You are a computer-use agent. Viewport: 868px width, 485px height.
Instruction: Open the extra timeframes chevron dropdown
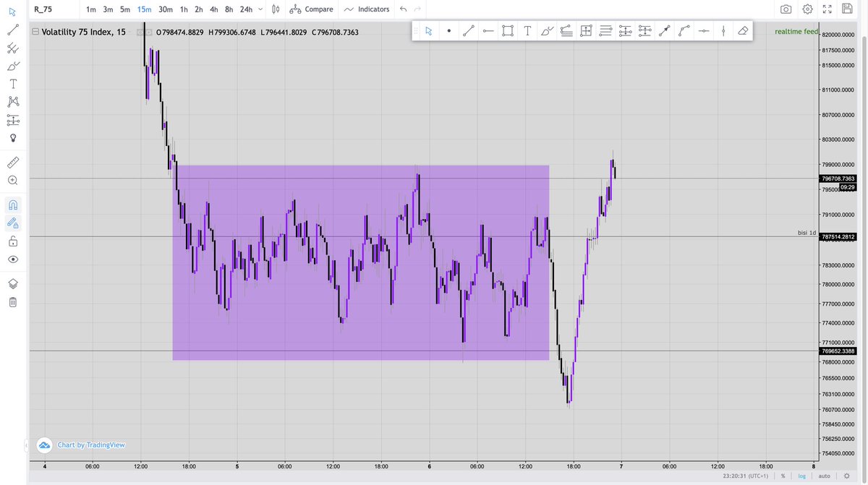[x=260, y=9]
